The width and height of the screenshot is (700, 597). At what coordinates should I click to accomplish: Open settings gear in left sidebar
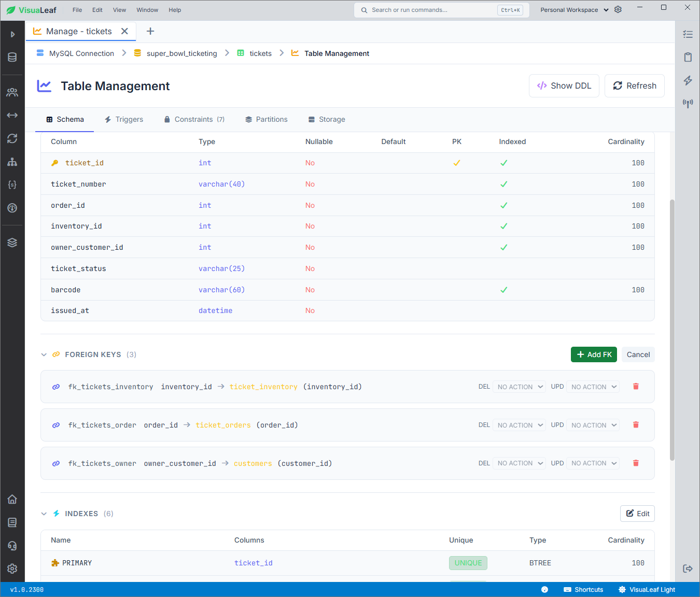[12, 568]
